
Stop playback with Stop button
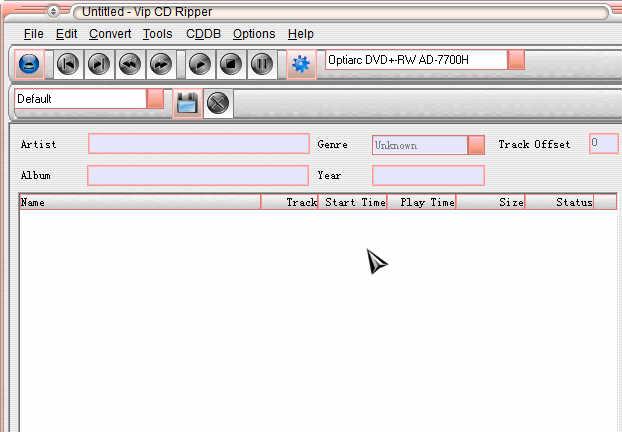[231, 63]
